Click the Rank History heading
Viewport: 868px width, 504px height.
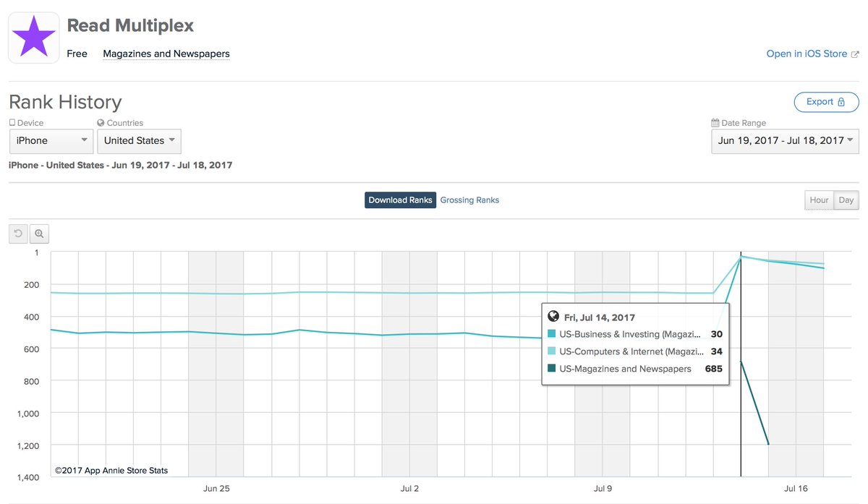tap(65, 102)
